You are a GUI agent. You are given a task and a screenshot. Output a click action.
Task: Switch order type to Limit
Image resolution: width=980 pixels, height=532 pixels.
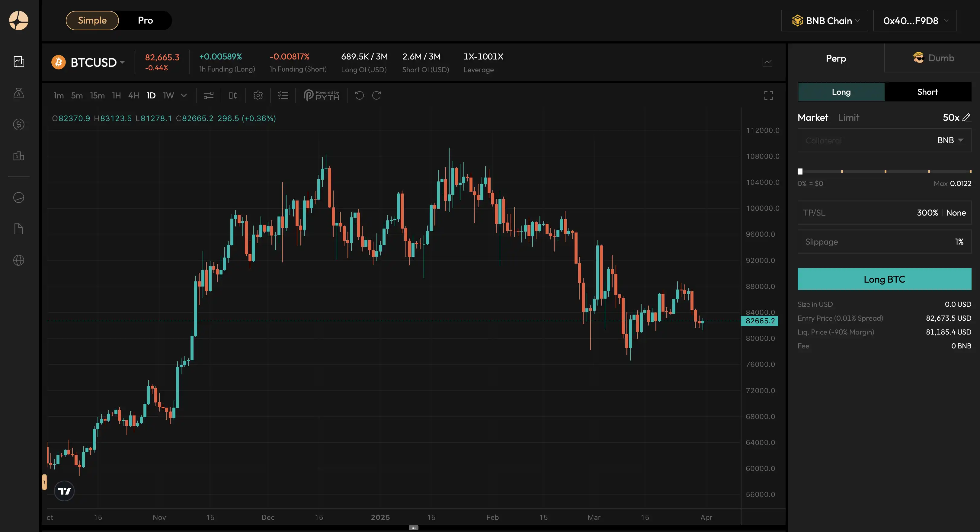pos(848,117)
